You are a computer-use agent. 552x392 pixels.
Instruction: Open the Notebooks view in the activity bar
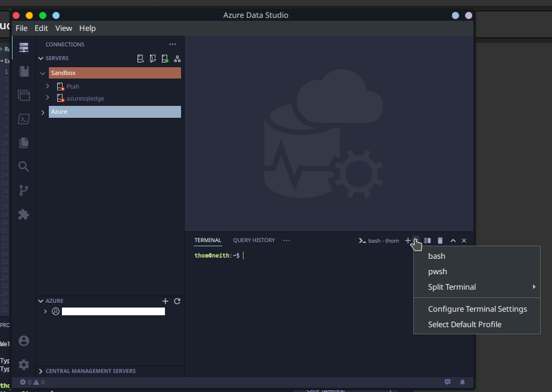(x=23, y=71)
